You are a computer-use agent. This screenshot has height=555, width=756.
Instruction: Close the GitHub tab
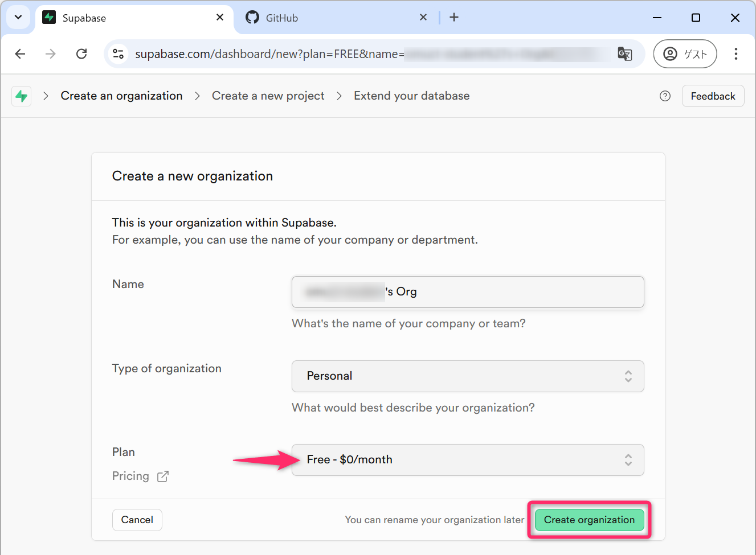point(423,18)
